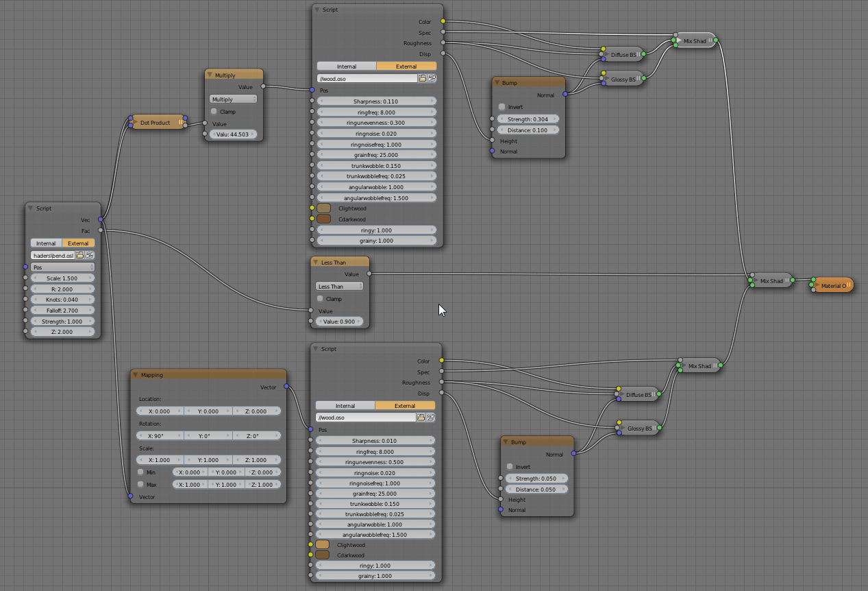Reload the top //wood.oso script file
This screenshot has height=591, width=868.
(x=432, y=77)
